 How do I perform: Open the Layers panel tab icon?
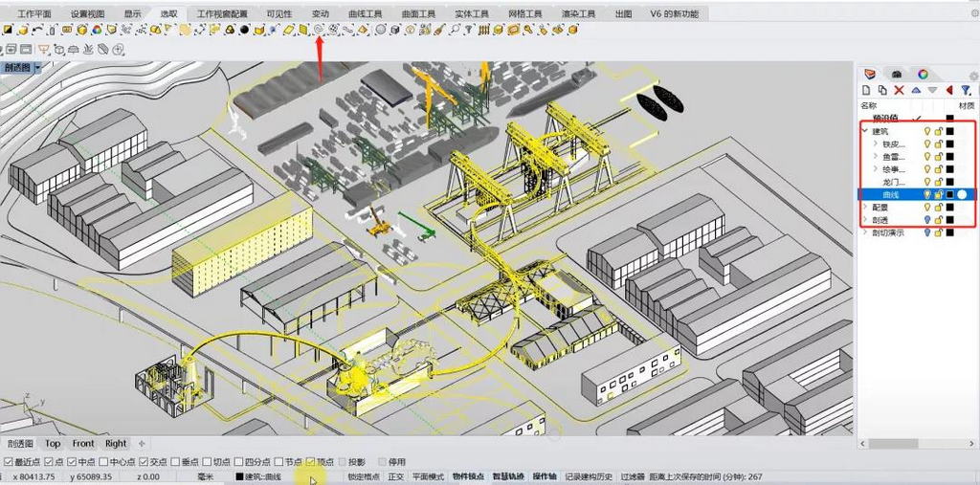point(869,73)
